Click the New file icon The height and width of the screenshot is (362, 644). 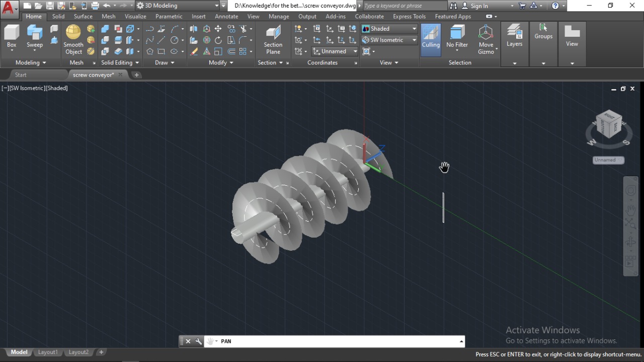point(27,6)
